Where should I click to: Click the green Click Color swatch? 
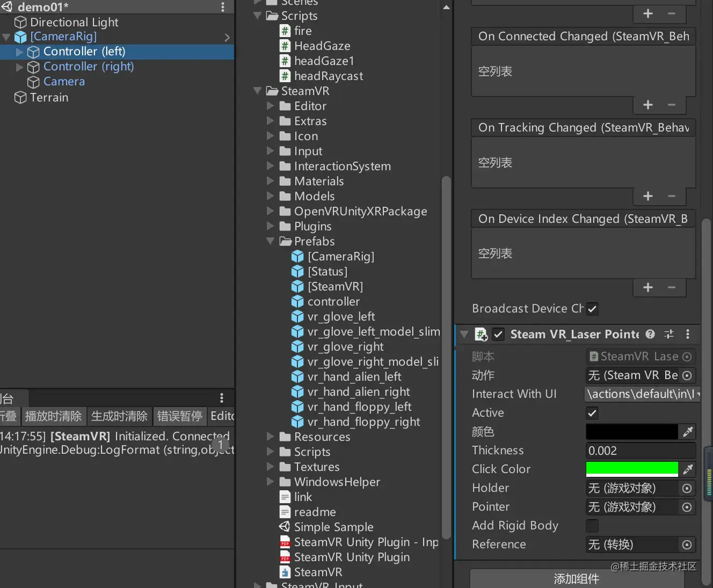(631, 469)
